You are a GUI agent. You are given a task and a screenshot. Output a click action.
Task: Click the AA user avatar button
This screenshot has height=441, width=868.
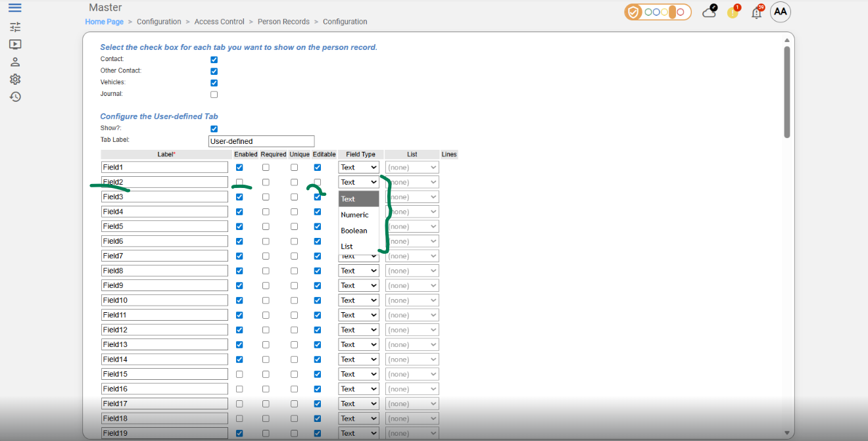pos(780,12)
